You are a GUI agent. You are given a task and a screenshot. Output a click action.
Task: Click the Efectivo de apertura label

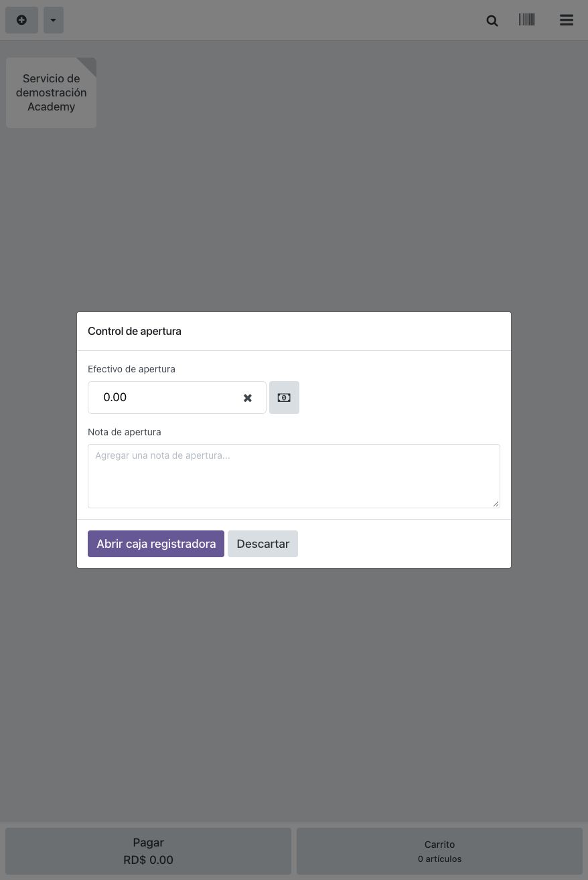coord(131,369)
